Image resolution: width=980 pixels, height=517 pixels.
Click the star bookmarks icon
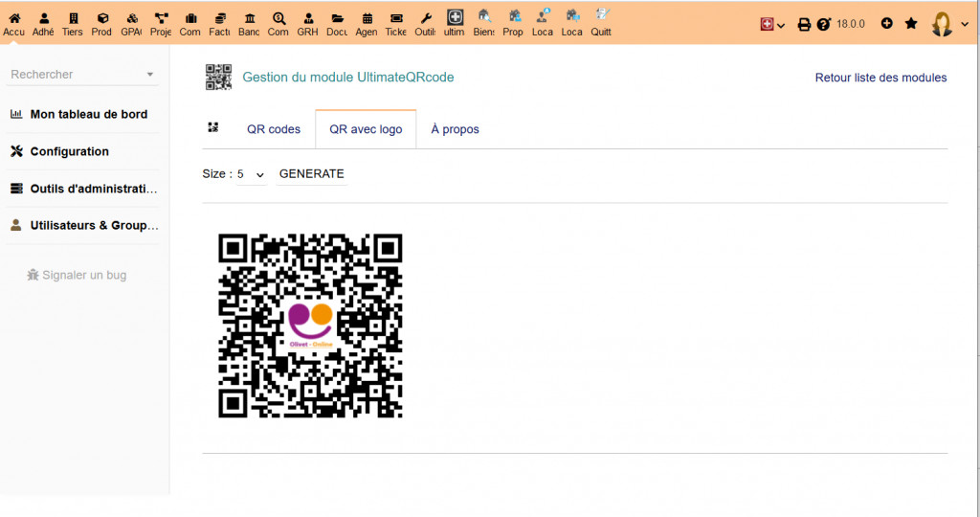coord(911,23)
